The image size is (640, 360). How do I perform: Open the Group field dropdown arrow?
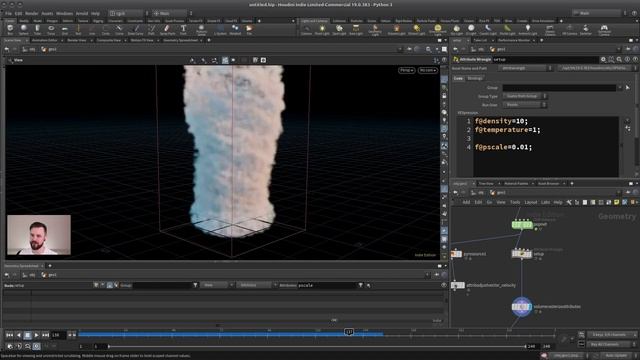pyautogui.click(x=620, y=88)
